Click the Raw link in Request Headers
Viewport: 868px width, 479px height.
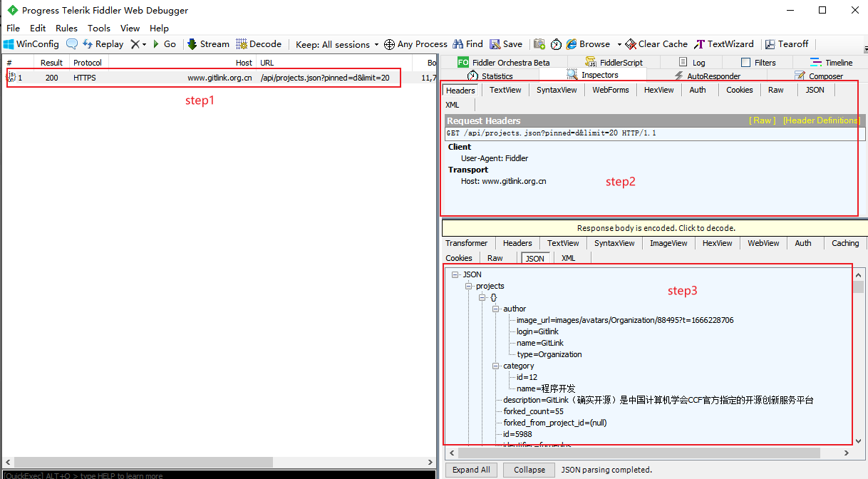pyautogui.click(x=763, y=120)
